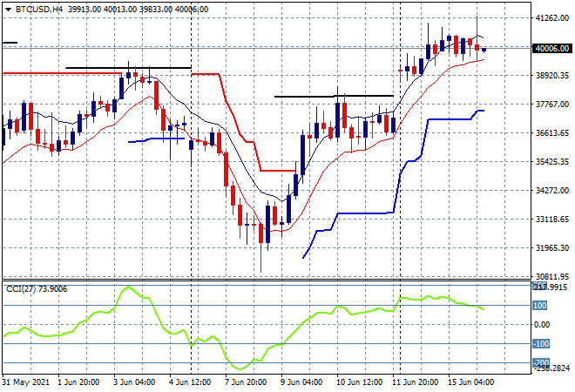Click the 9 Jun 04:00 time label
Viewport: 575px width, 392px height.
tap(301, 382)
